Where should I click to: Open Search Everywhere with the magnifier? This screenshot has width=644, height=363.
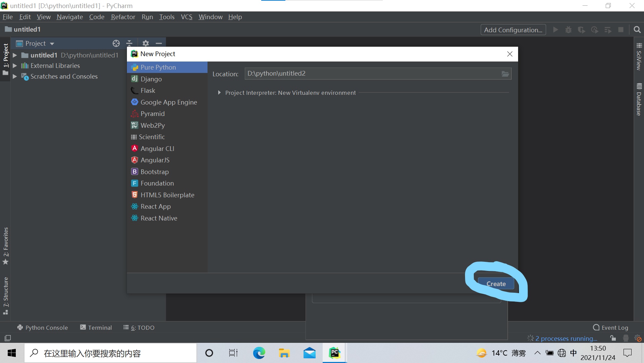pos(637,30)
